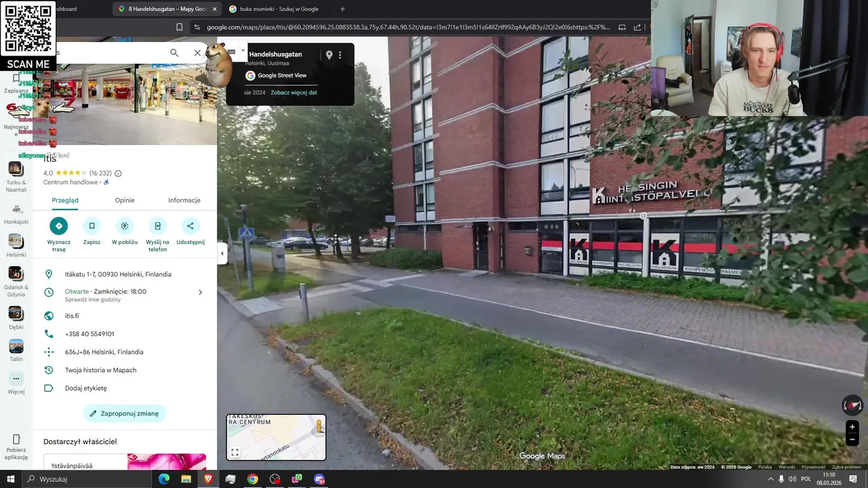Click the Zapisz bookmark icon
868x488 pixels.
[92, 226]
